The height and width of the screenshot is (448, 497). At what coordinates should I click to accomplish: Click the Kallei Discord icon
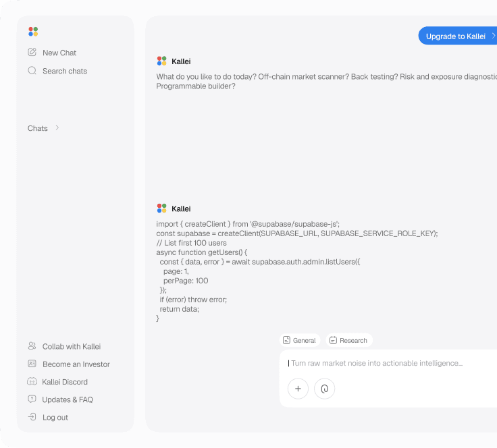point(32,382)
